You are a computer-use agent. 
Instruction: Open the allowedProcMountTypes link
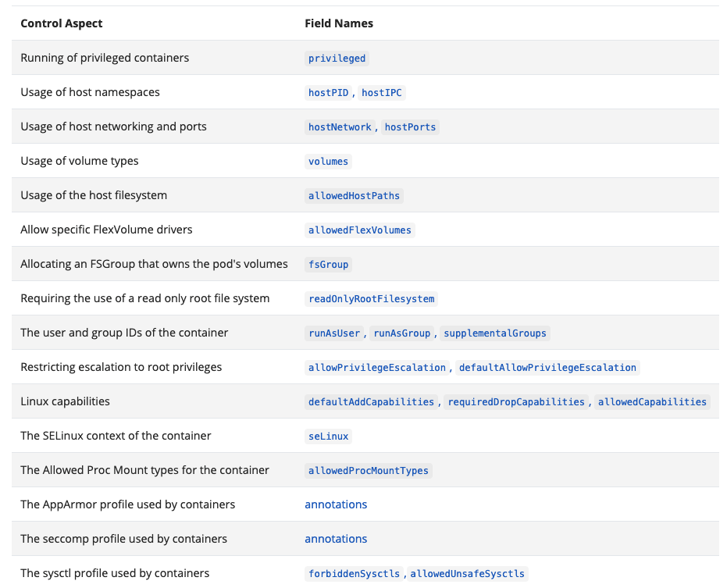[x=369, y=471]
